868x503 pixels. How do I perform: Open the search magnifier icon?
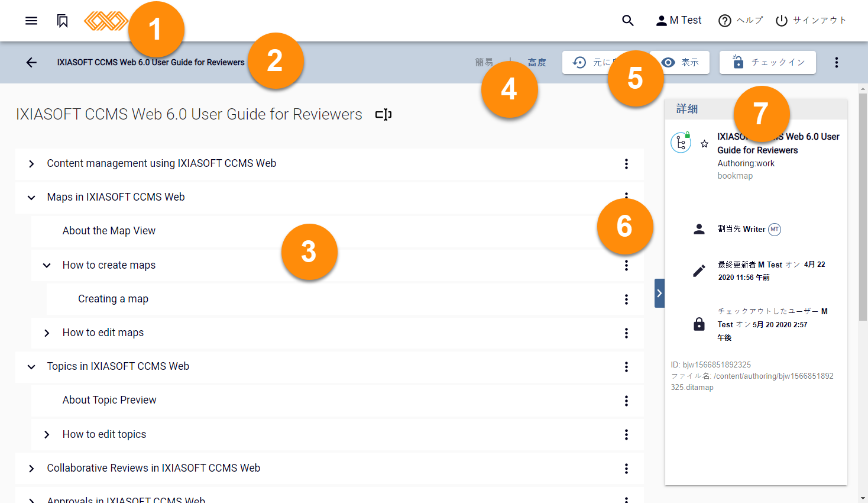(628, 21)
